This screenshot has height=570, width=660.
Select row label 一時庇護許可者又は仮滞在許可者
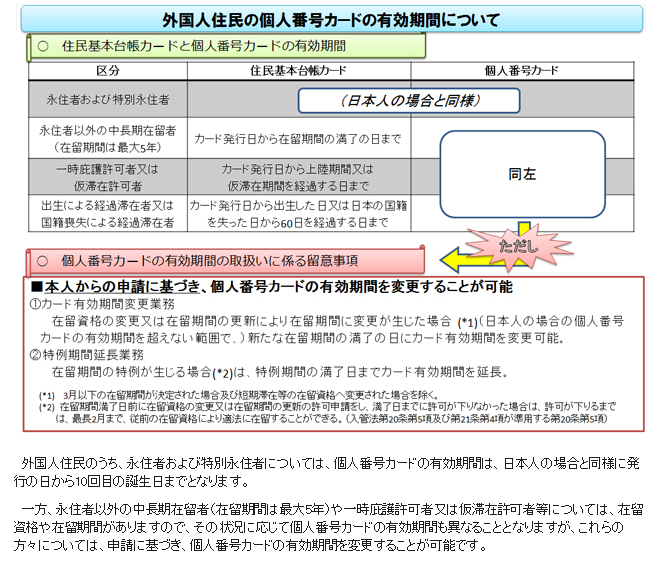(x=108, y=177)
